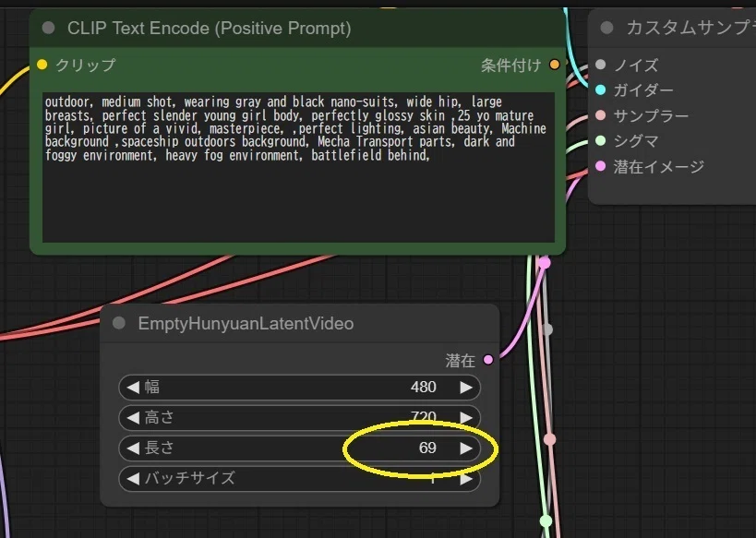Viewport: 756px width, 538px height.
Task: Click the バッチサイズ widget label
Action: [x=189, y=478]
